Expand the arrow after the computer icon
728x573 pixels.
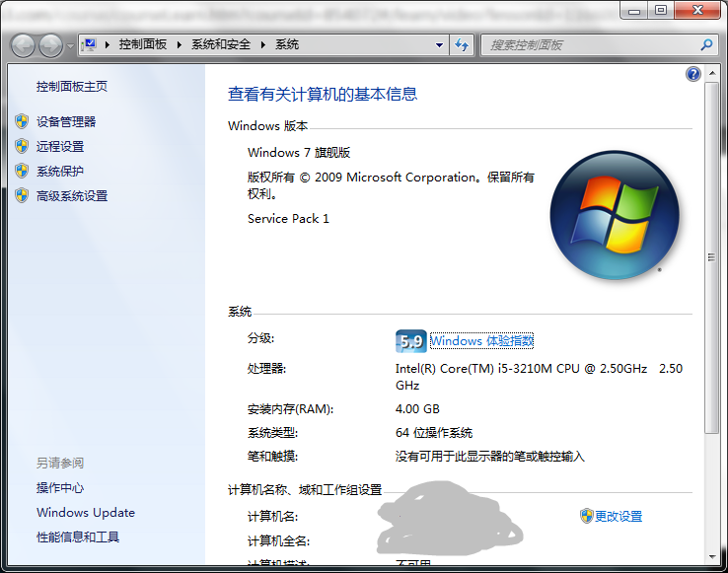point(108,44)
